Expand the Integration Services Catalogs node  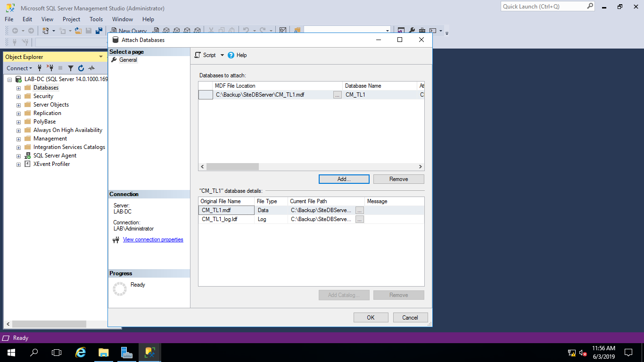19,148
